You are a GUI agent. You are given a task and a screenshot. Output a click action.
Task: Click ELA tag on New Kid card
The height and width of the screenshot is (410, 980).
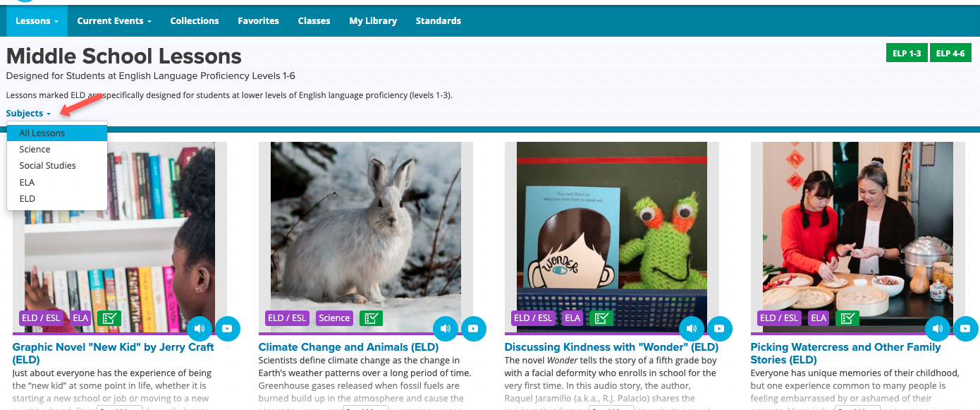click(80, 318)
